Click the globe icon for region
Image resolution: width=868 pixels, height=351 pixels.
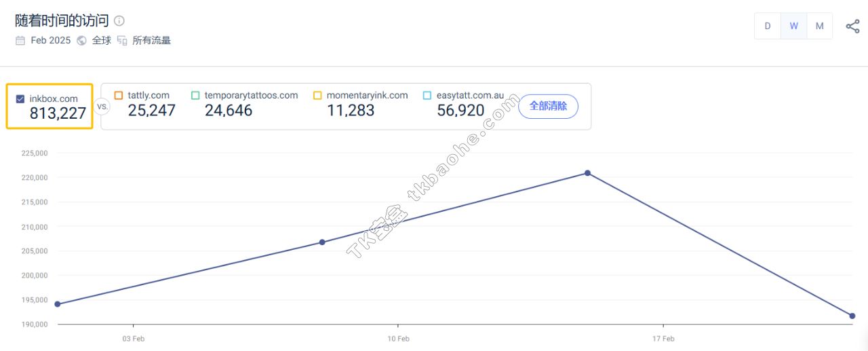point(81,41)
